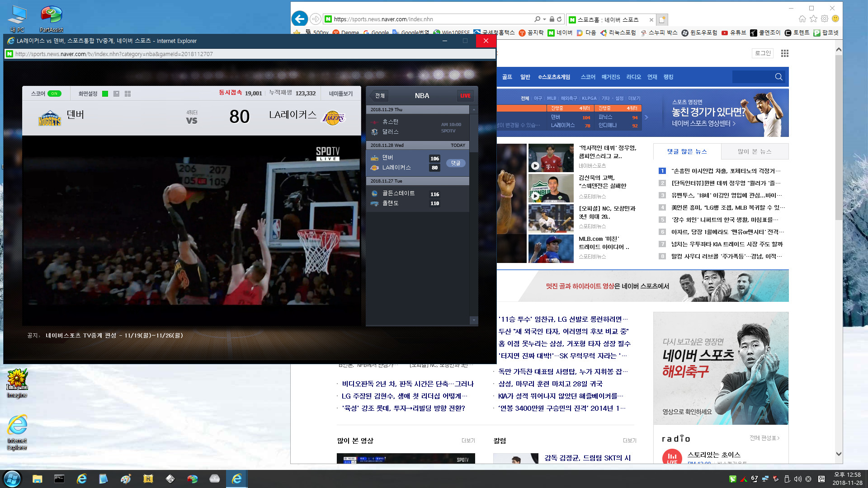This screenshot has width=868, height=488.
Task: Click the live basketball video player
Action: point(192,230)
